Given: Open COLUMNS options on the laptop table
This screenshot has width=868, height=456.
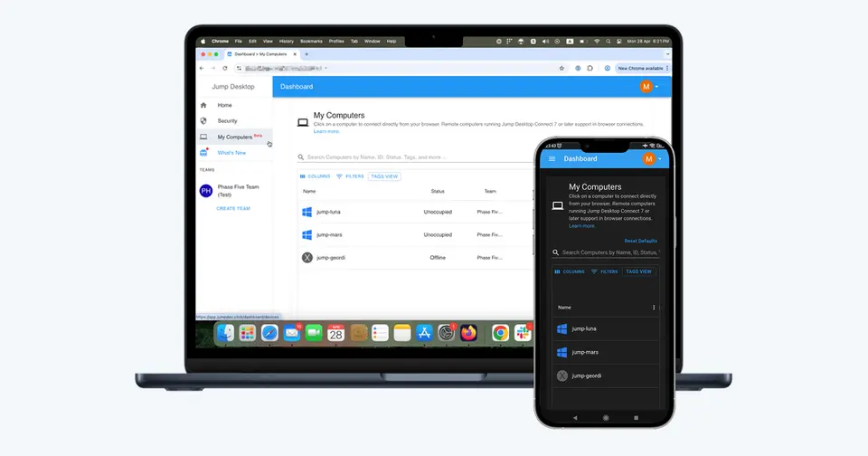Looking at the screenshot, I should pos(315,176).
